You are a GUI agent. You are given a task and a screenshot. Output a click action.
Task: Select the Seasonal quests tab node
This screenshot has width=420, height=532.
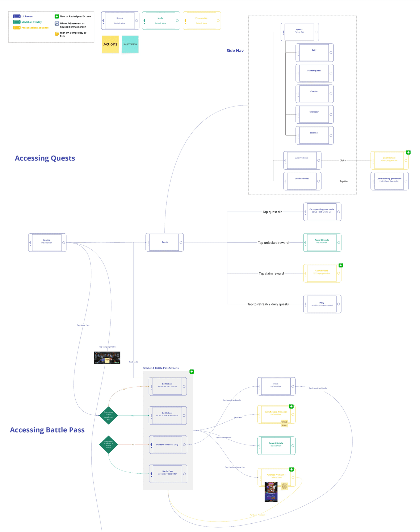[315, 135]
